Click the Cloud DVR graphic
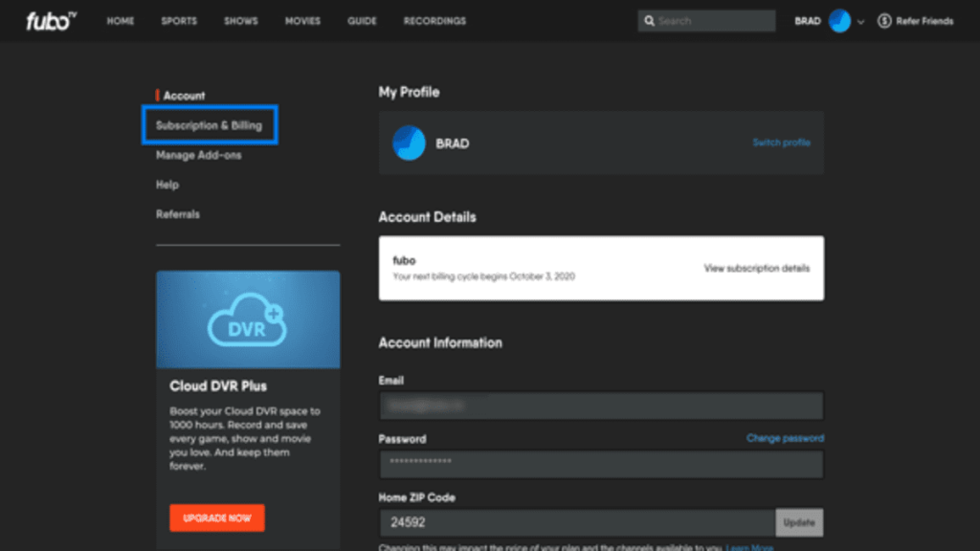The image size is (980, 551). [247, 320]
